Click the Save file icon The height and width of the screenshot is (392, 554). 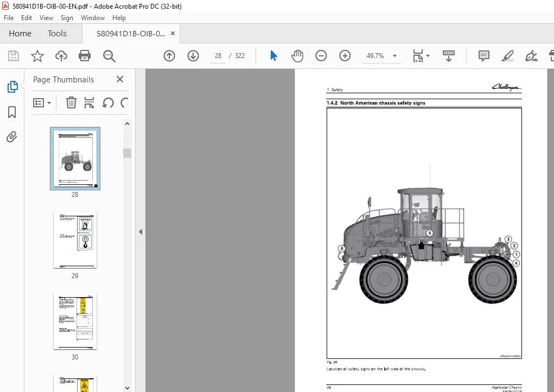pyautogui.click(x=14, y=56)
